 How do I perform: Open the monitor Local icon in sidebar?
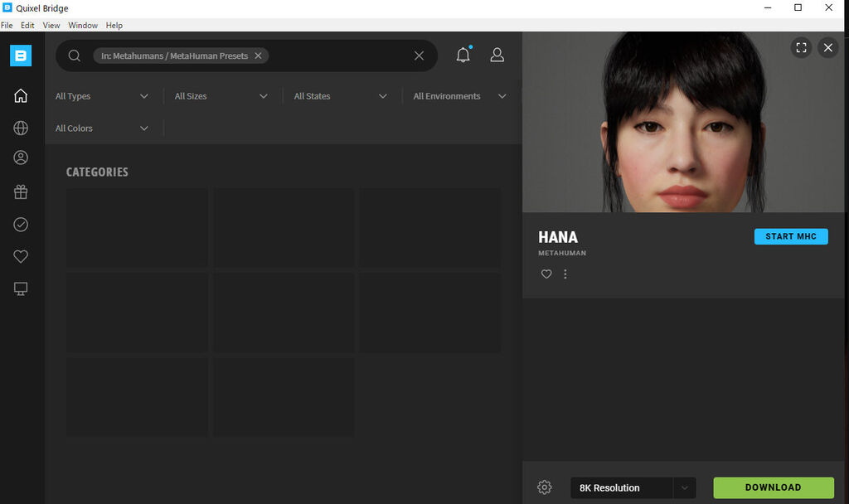21,288
